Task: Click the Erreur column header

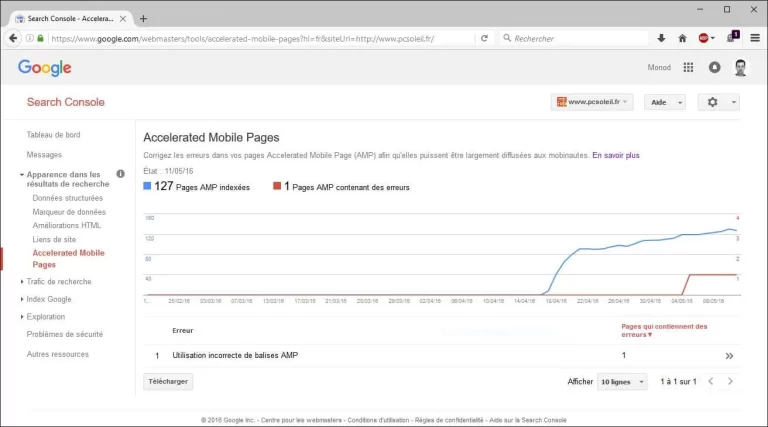Action: (x=183, y=331)
